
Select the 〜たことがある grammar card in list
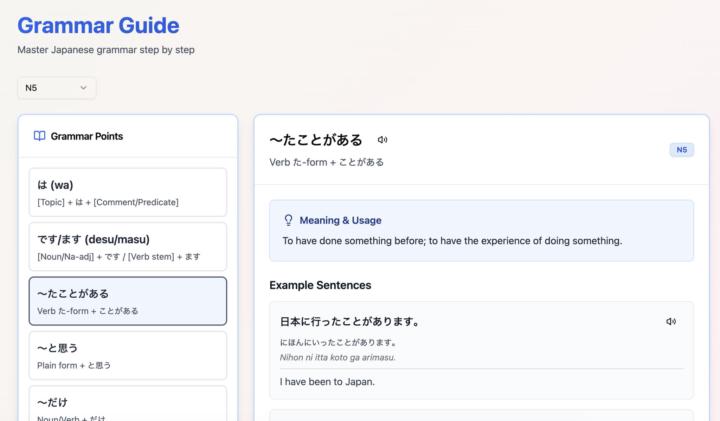click(x=128, y=301)
